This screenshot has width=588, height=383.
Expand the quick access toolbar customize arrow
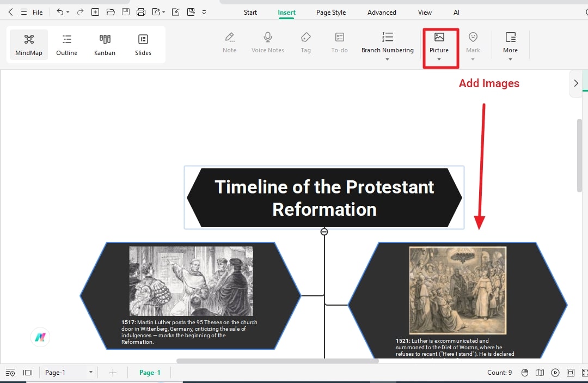(x=204, y=12)
